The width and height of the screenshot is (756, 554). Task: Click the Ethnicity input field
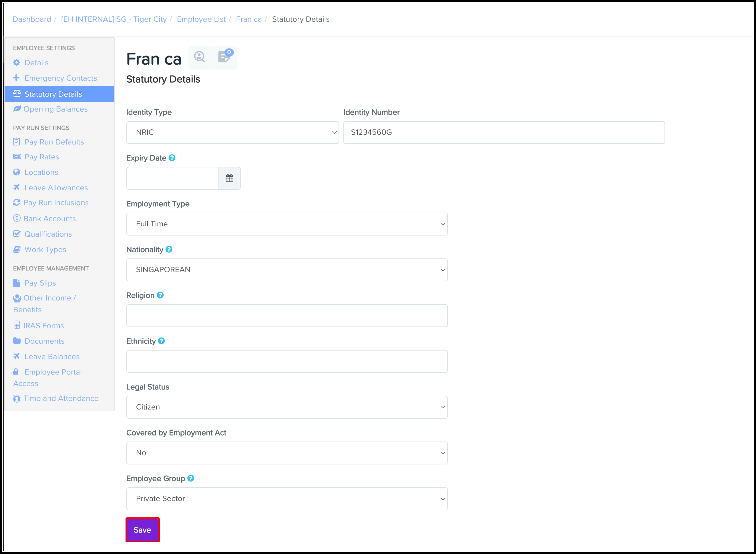[x=287, y=361]
